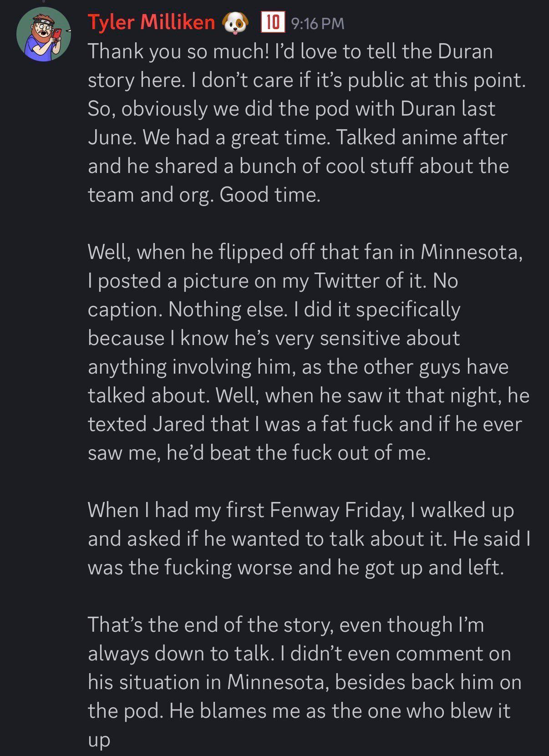Click the word 'caption.' in the second paragraph

point(125,310)
